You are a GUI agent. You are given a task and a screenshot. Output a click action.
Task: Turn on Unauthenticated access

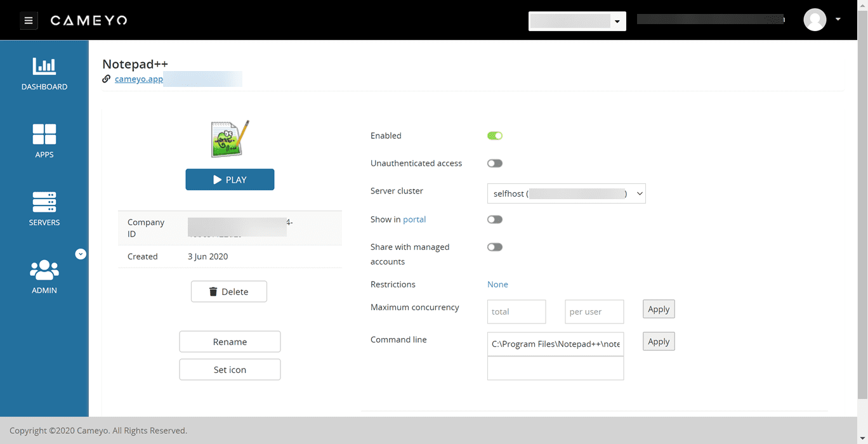pyautogui.click(x=494, y=163)
